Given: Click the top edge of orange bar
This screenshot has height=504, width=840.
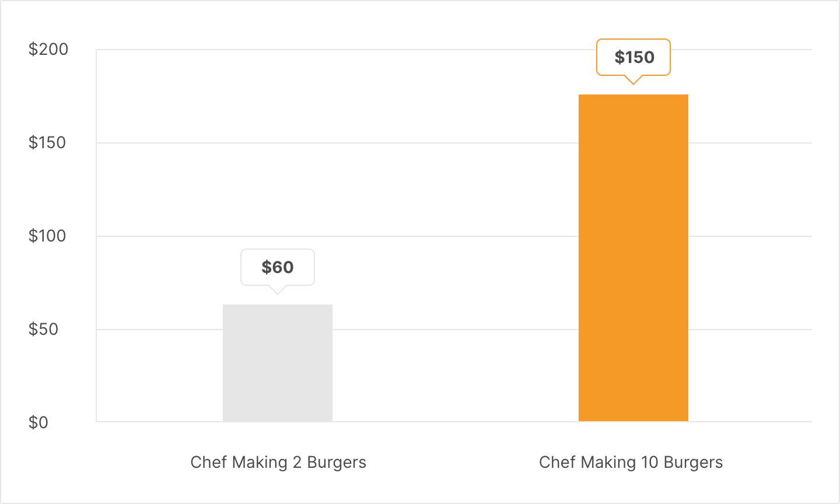Looking at the screenshot, I should pyautogui.click(x=633, y=95).
